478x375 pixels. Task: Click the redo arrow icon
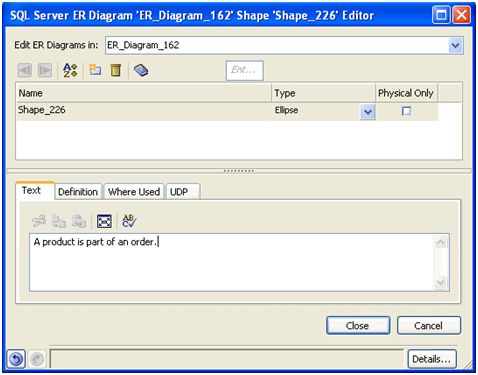point(37,359)
